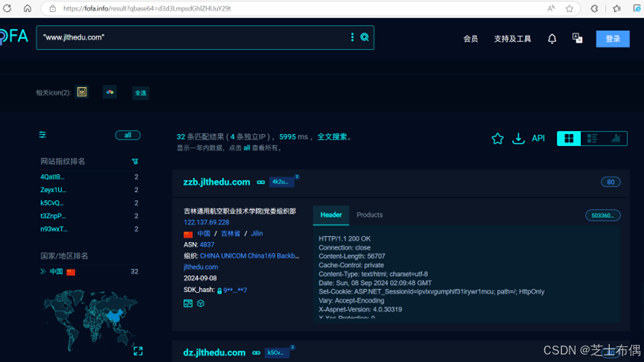Open zzb.jlthedu.com result title
Screen dimensions: 644x362
coord(217,182)
